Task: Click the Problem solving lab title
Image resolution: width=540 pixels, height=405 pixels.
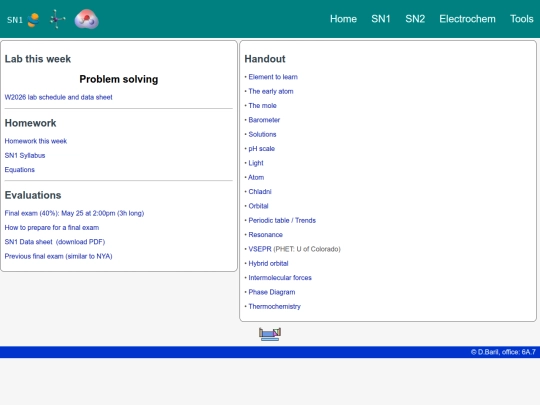Action: pos(119,79)
